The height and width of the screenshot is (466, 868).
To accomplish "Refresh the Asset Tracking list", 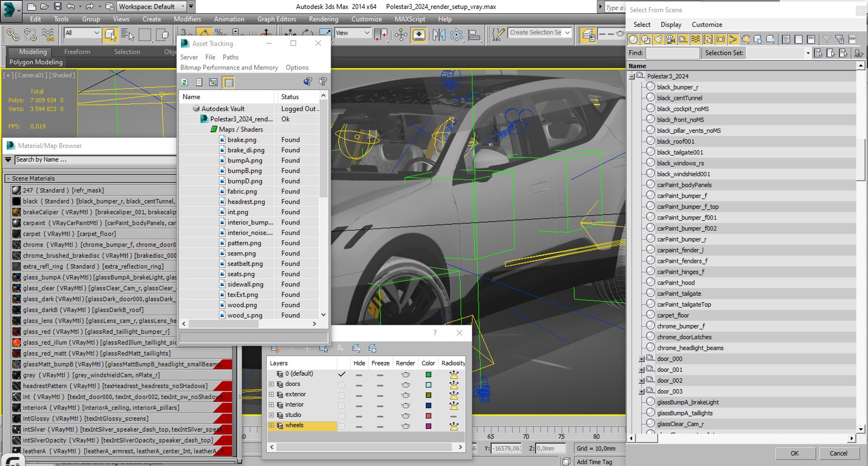I will [x=184, y=82].
